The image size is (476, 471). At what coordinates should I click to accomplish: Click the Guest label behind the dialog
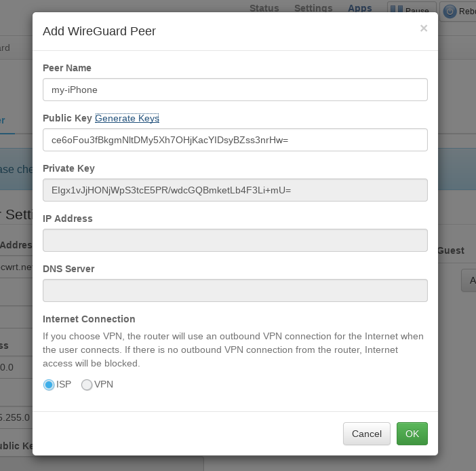[x=451, y=250]
